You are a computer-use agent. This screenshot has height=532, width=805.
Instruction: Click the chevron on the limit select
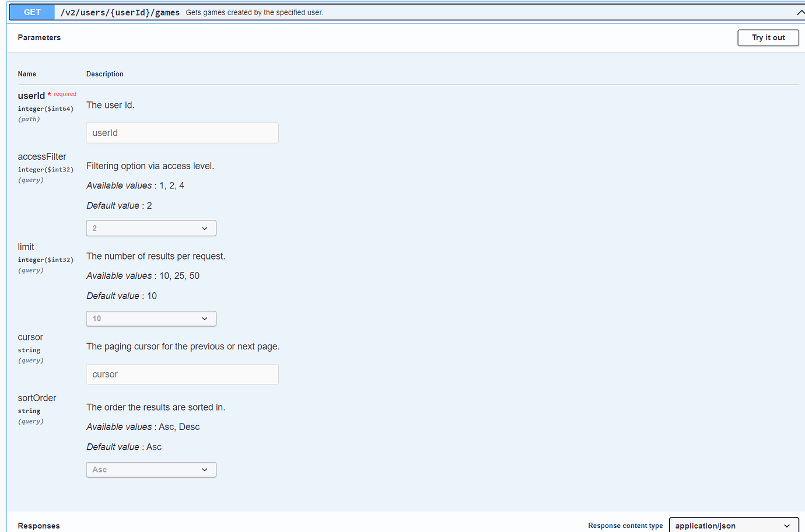pyautogui.click(x=205, y=318)
